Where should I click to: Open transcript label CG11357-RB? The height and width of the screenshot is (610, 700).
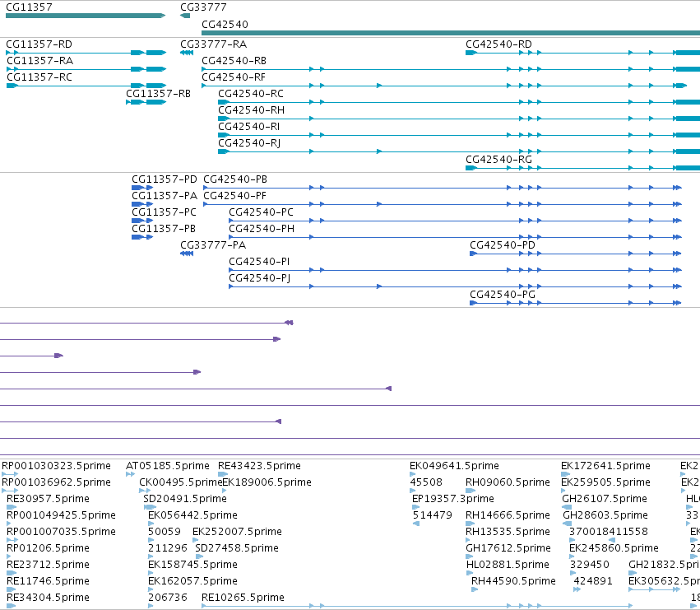click(x=159, y=94)
